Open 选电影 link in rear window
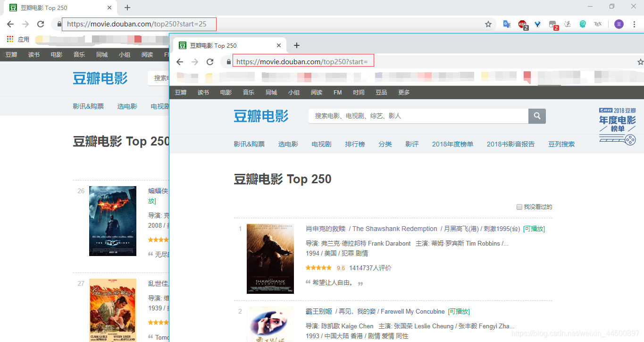This screenshot has height=342, width=644. (127, 106)
